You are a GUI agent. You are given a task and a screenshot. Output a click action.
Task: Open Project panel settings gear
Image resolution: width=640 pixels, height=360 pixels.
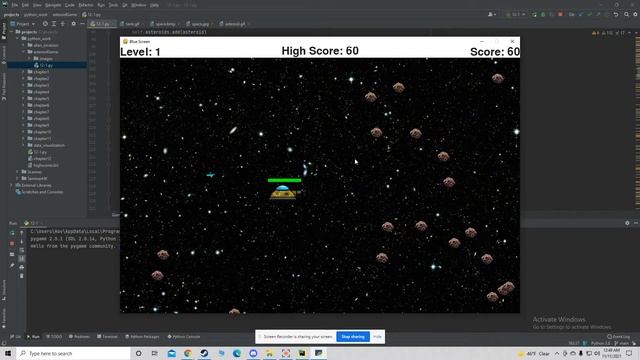pyautogui.click(x=73, y=24)
